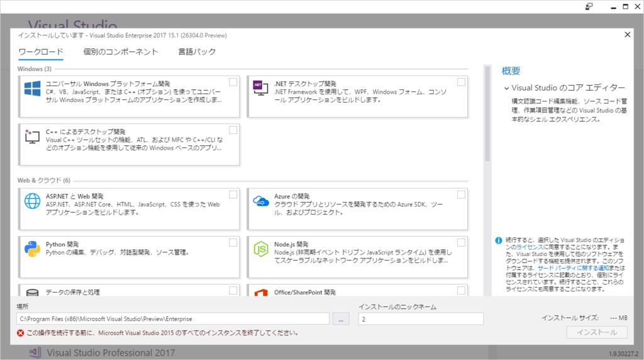The height and width of the screenshot is (360, 644).
Task: Check the ASP.NET と Web 開発 checkbox
Action: click(233, 195)
